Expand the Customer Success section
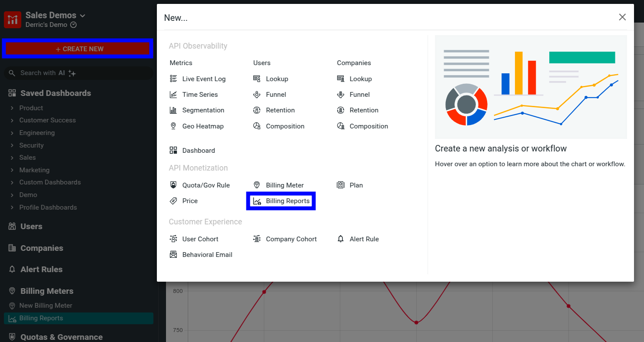 (48, 120)
